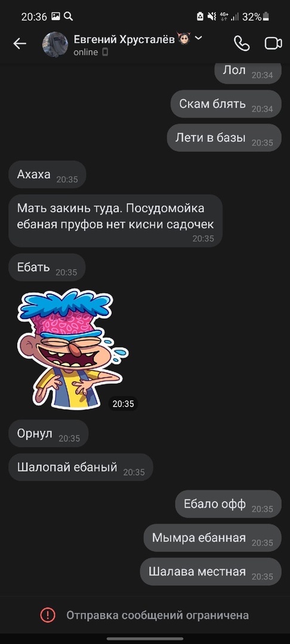Tap the 'Отправка сообщений ограничена' notice
The height and width of the screenshot is (644, 290).
pos(158,615)
